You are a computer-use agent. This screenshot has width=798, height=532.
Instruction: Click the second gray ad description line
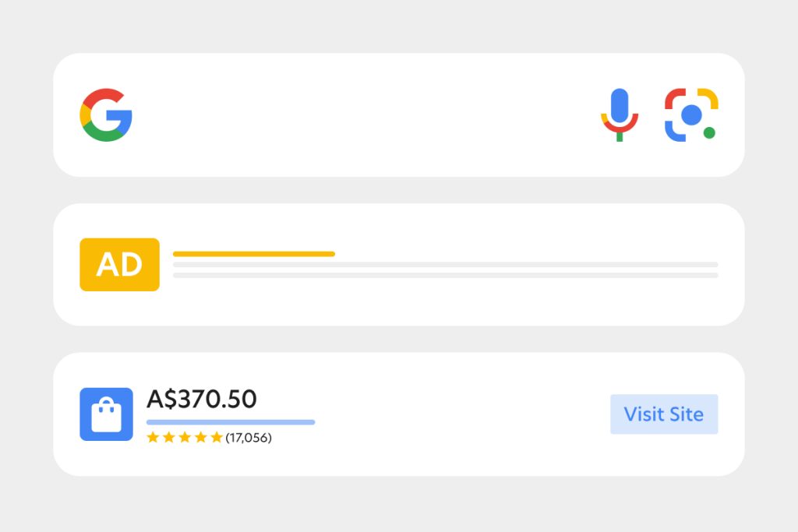(445, 275)
